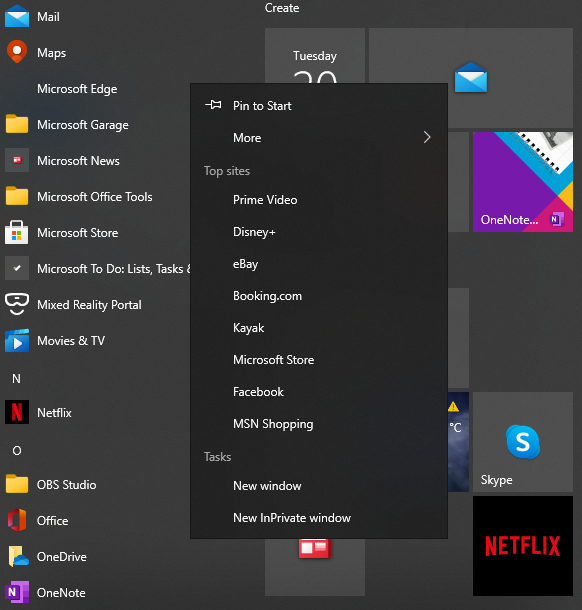Expand the More submenu arrow

click(x=427, y=137)
